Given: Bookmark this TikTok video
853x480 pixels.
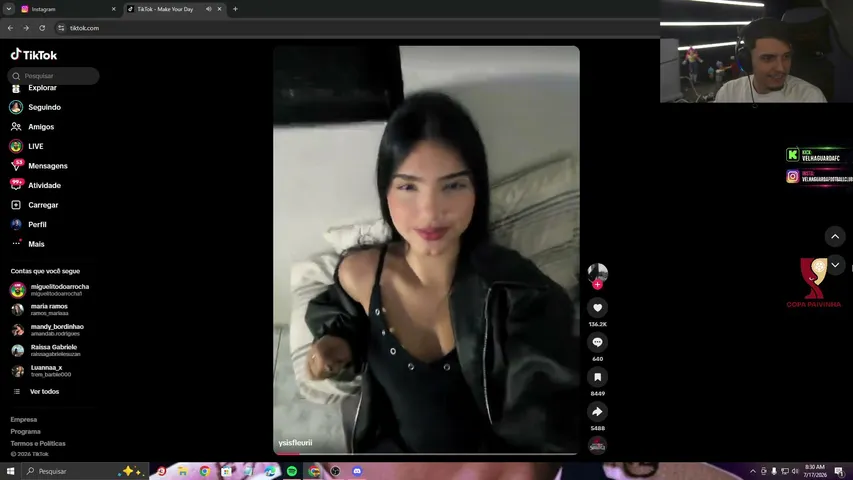Looking at the screenshot, I should coord(597,377).
